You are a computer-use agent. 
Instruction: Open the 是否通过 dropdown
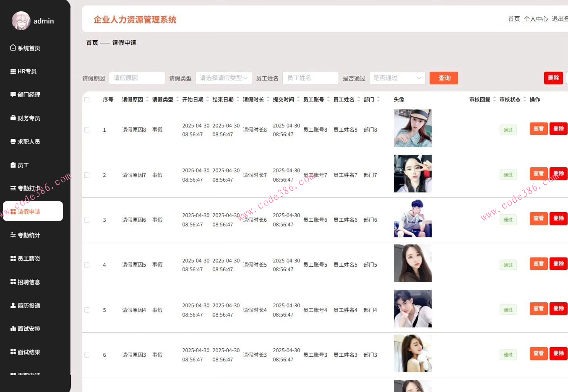click(397, 78)
